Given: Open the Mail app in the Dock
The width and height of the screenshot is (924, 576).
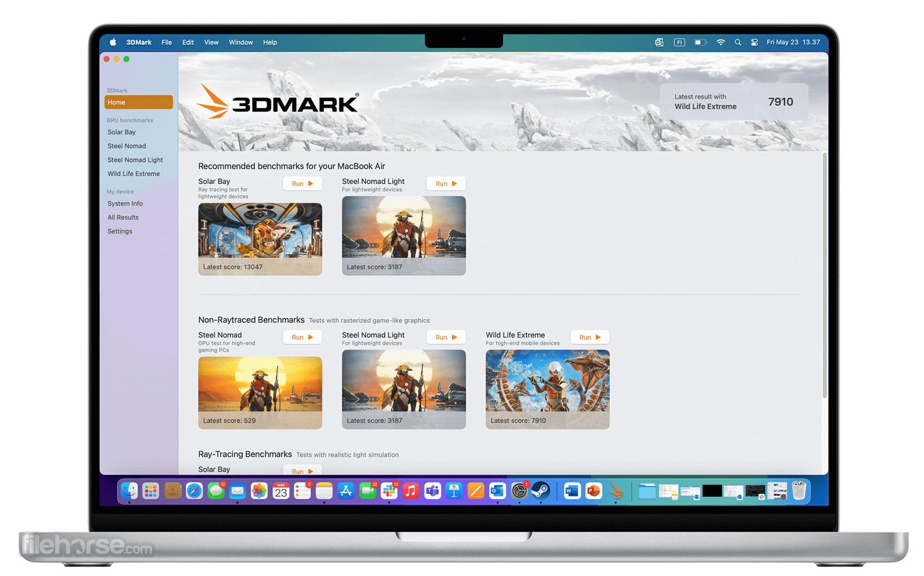Looking at the screenshot, I should (237, 491).
